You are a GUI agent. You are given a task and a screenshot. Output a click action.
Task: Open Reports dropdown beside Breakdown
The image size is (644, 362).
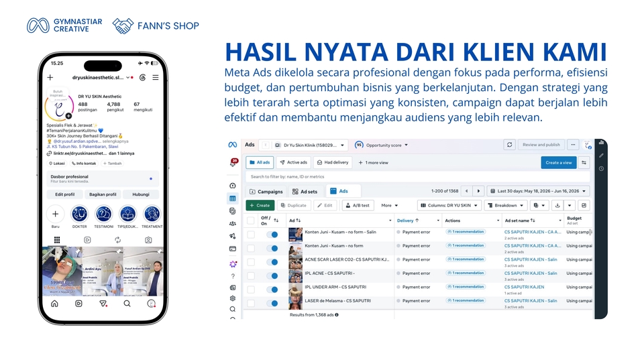pyautogui.click(x=539, y=205)
